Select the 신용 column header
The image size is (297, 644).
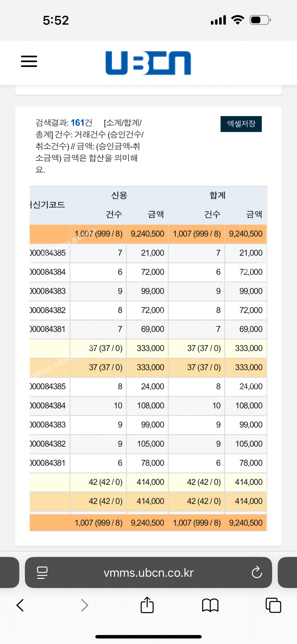point(119,195)
